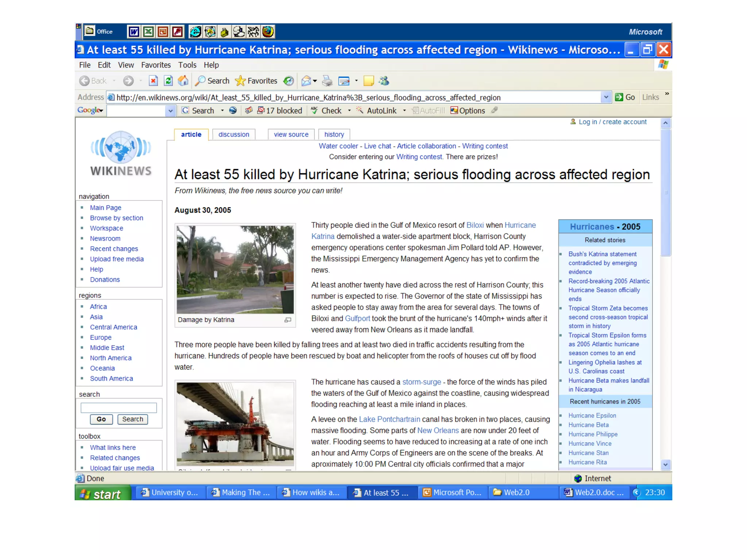Launch Word from Office shortcut bar

pos(134,32)
